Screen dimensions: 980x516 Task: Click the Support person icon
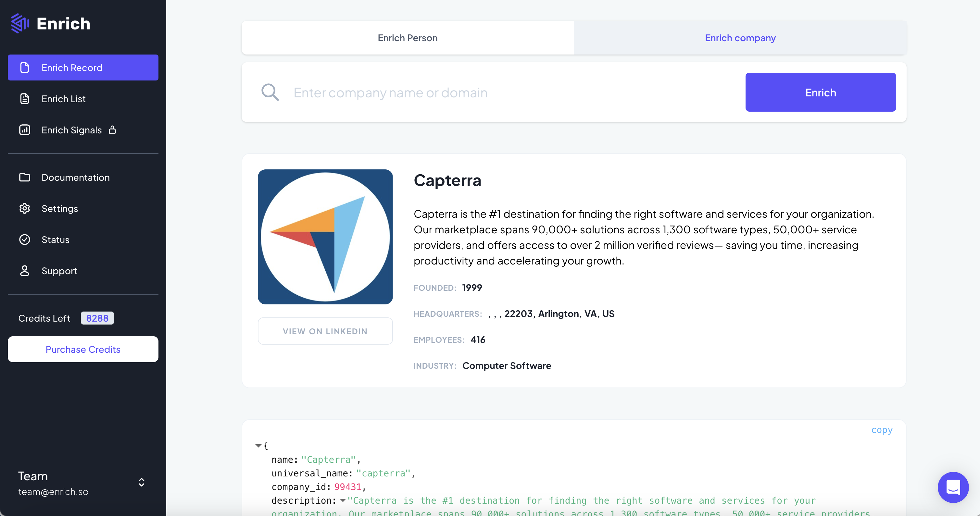pos(25,271)
